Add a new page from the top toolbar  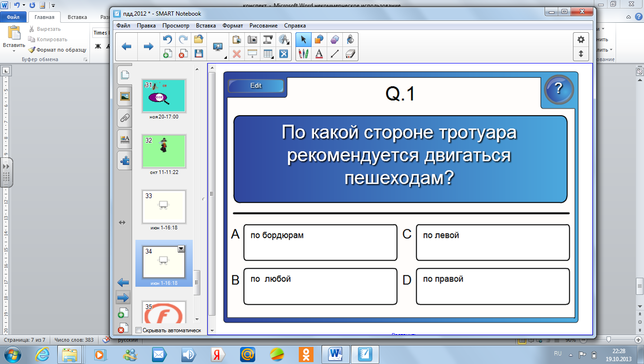pyautogui.click(x=167, y=54)
